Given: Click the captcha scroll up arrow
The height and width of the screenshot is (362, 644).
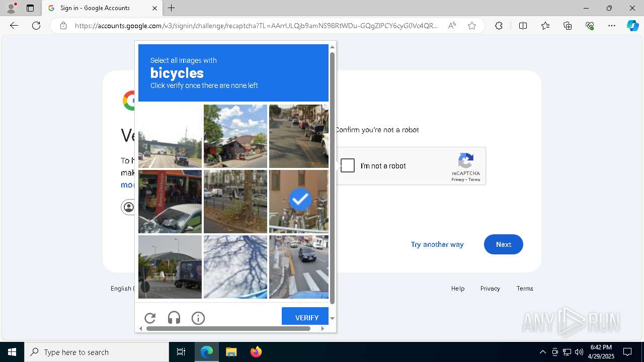Looking at the screenshot, I should coord(332,47).
